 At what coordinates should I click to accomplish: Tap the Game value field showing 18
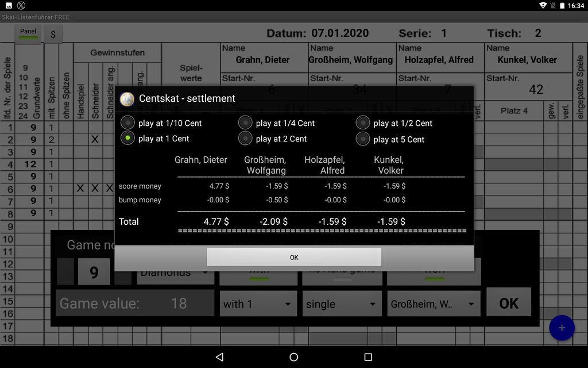point(135,303)
